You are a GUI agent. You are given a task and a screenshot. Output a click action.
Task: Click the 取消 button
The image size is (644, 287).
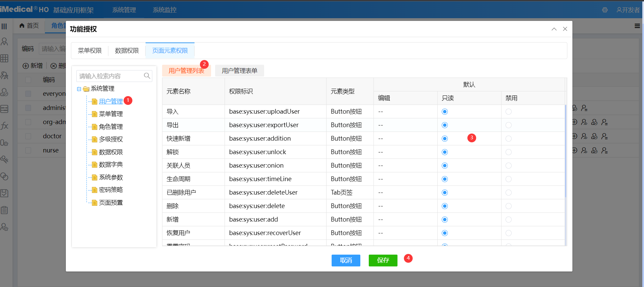pyautogui.click(x=346, y=260)
